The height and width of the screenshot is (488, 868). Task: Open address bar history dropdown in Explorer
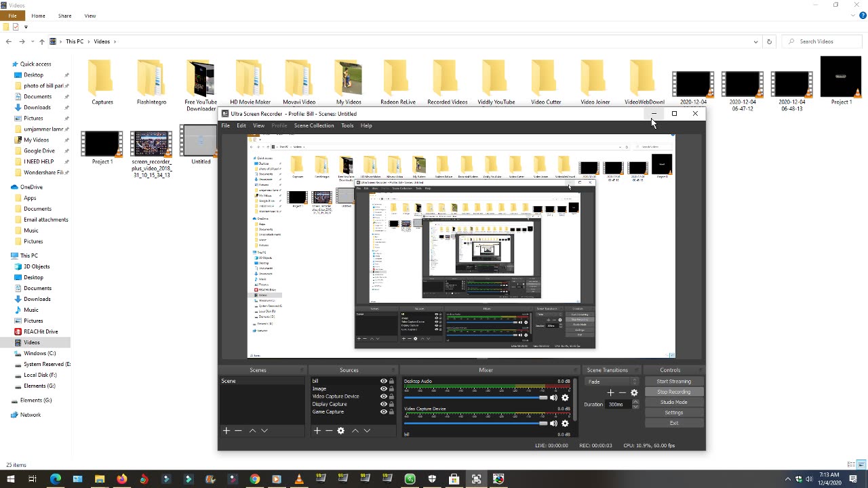(756, 41)
